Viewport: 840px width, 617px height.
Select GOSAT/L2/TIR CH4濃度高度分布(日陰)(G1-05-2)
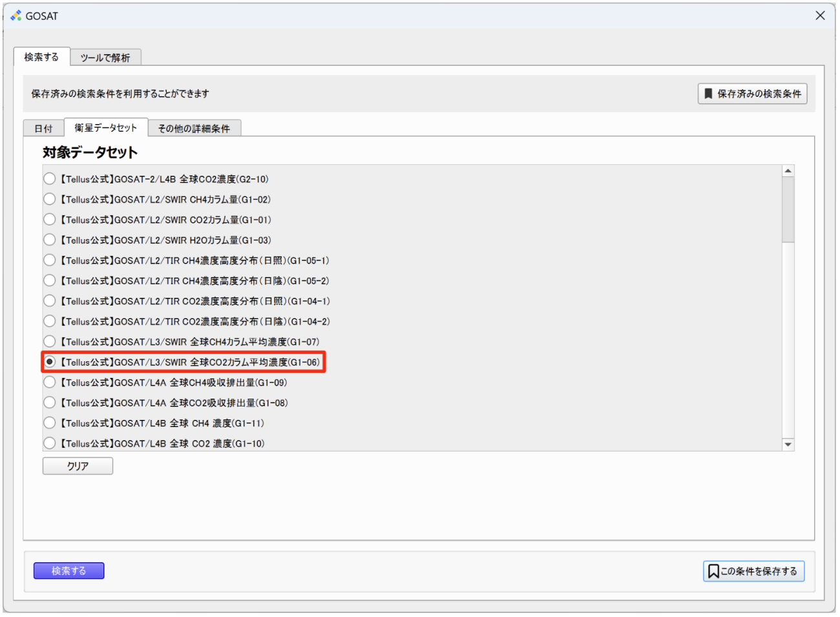tap(50, 280)
